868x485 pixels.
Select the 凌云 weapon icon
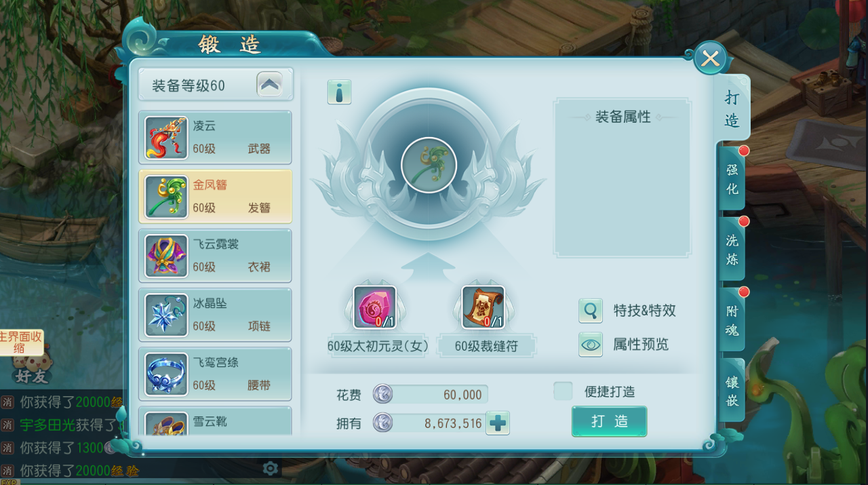[x=166, y=137]
